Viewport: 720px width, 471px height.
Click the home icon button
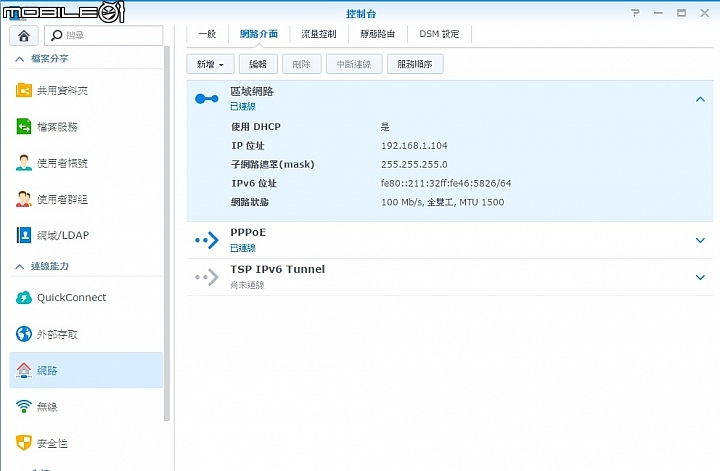pyautogui.click(x=24, y=35)
